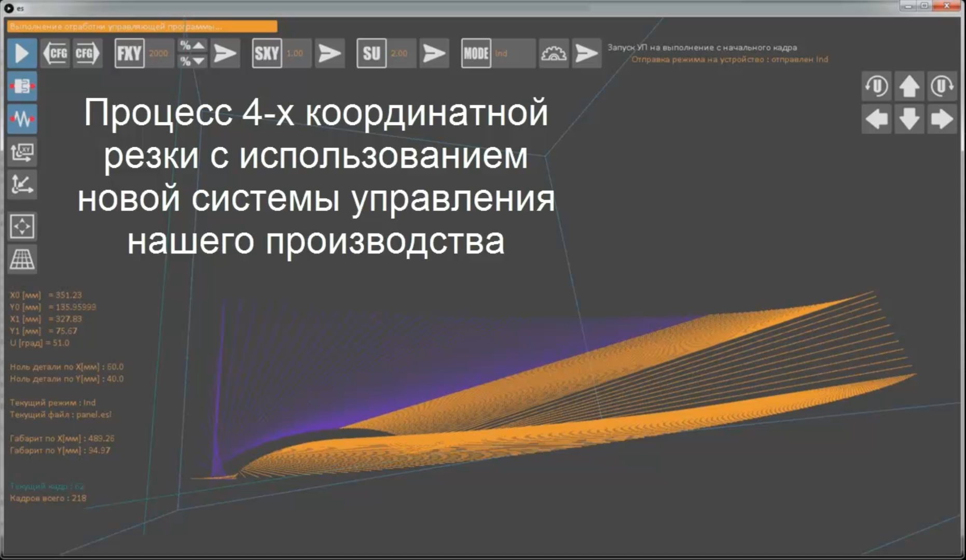
Task: Toggle the blue waveform signal icon
Action: (22, 119)
